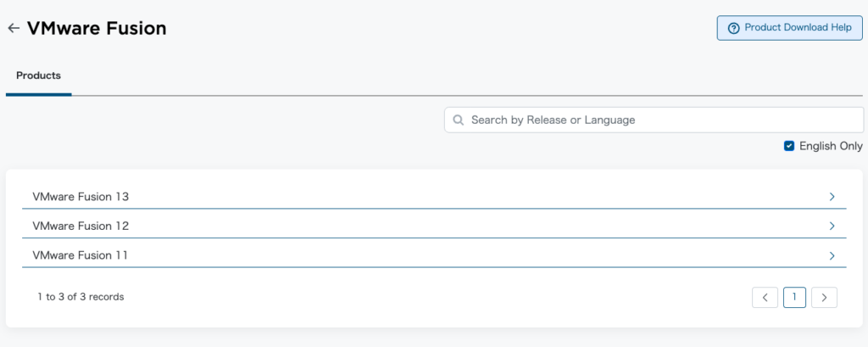
Task: Select page number 1 in pagination
Action: click(794, 297)
